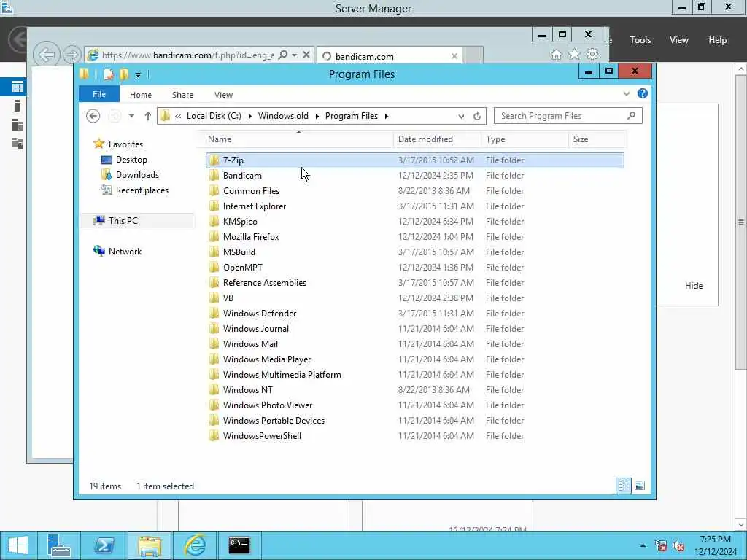Open Server Manager Help menu
The image size is (747, 560).
point(718,40)
